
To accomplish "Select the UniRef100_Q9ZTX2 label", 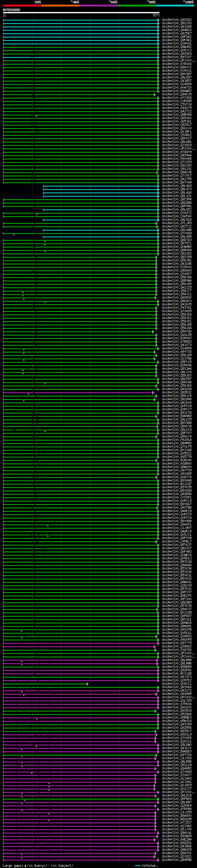I will pyautogui.click(x=177, y=226).
